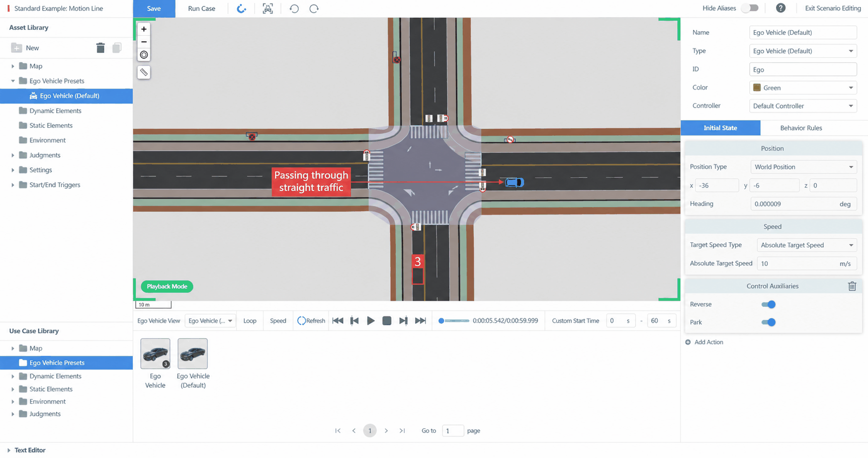This screenshot has height=458, width=868.
Task: Open the Color dropdown showing Green
Action: tap(803, 87)
